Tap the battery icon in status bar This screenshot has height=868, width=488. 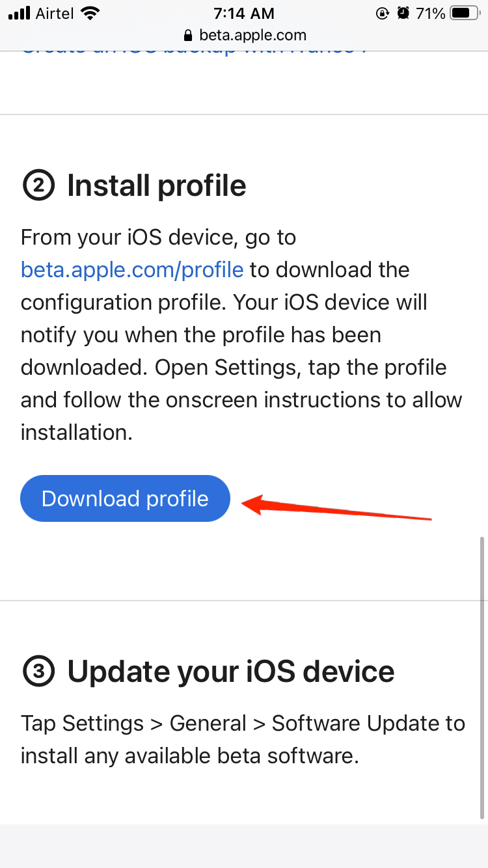click(465, 13)
